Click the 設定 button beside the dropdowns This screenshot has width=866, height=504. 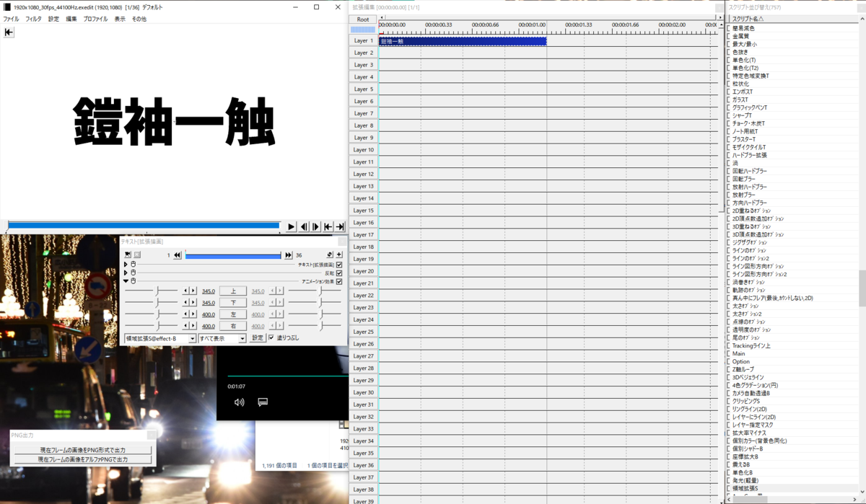pyautogui.click(x=257, y=338)
